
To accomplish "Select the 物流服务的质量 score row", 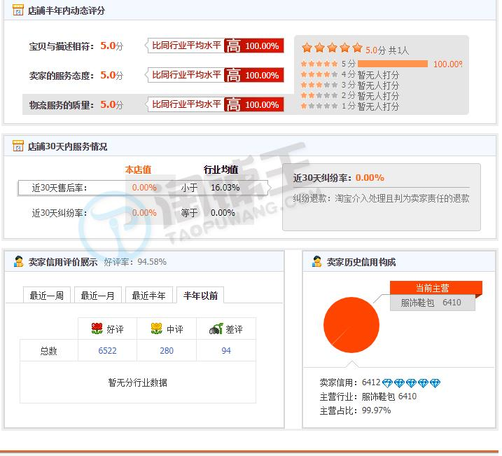I will pyautogui.click(x=153, y=105).
